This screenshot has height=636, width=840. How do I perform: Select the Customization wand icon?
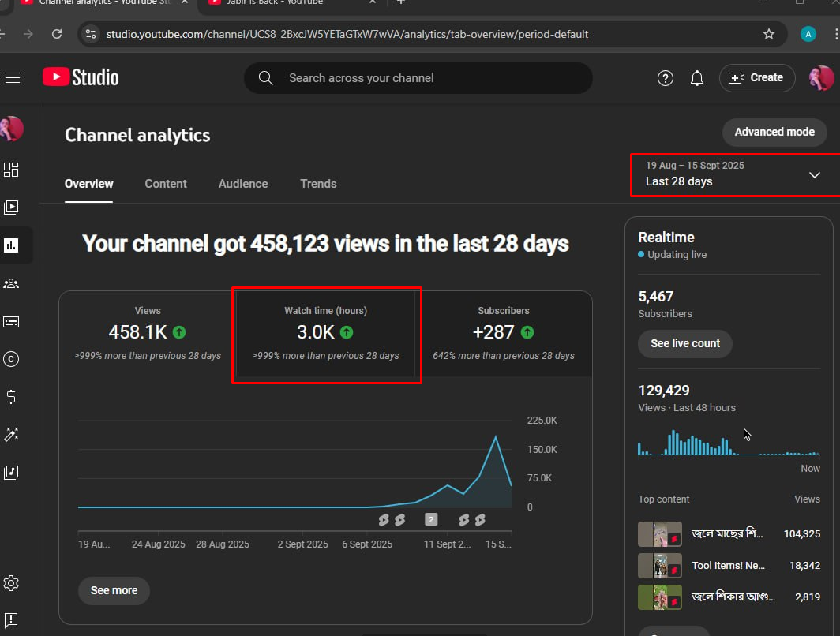[x=12, y=435]
